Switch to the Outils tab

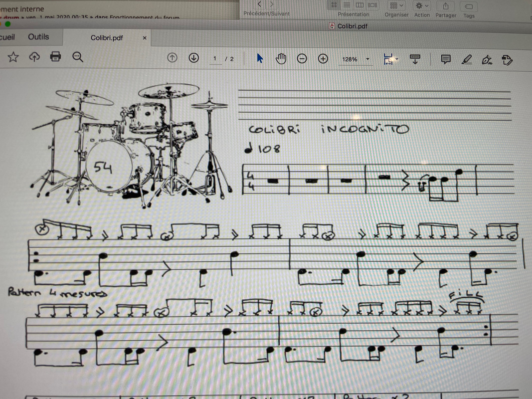coord(38,36)
